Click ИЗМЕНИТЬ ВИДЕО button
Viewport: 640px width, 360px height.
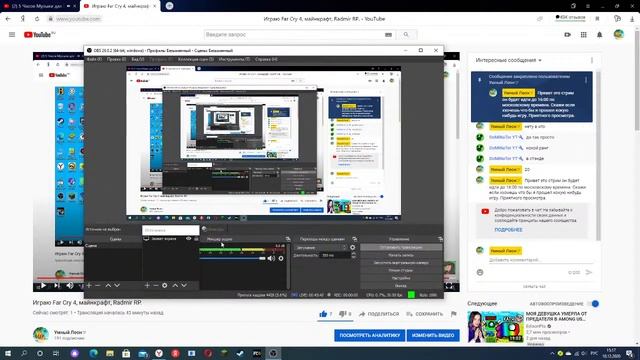(433, 335)
